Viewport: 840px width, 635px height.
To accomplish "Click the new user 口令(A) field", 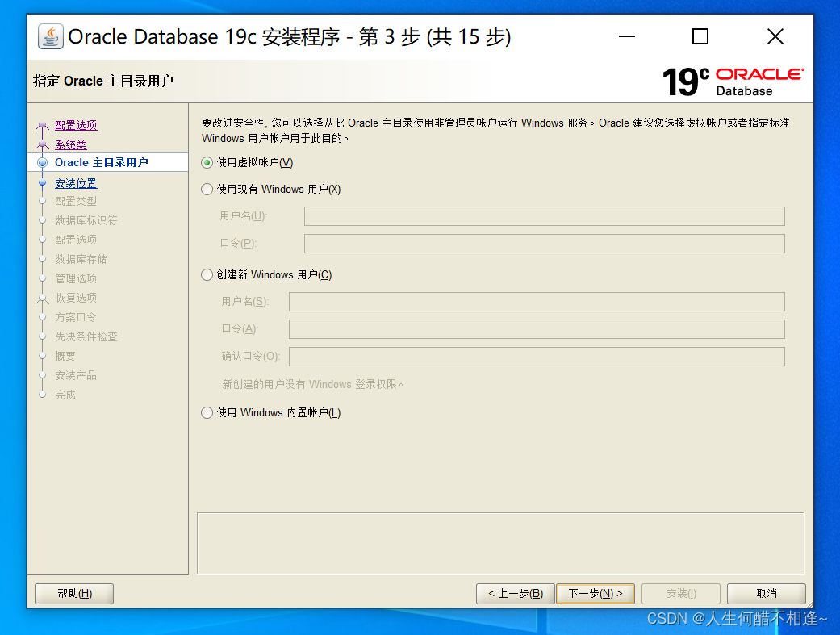I will (537, 329).
